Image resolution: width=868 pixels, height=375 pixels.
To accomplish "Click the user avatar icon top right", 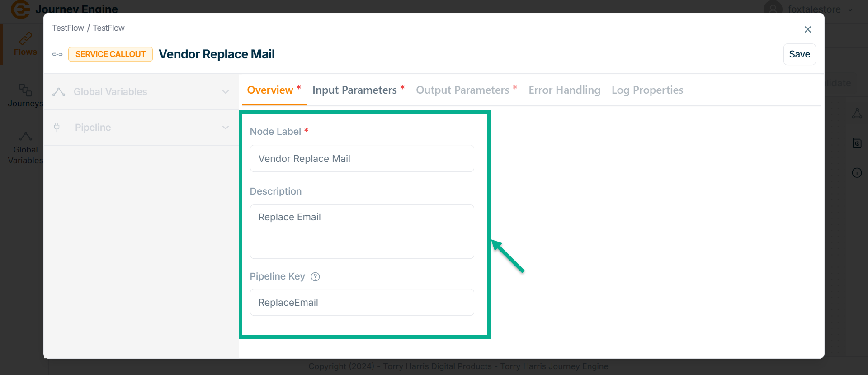I will tap(773, 8).
